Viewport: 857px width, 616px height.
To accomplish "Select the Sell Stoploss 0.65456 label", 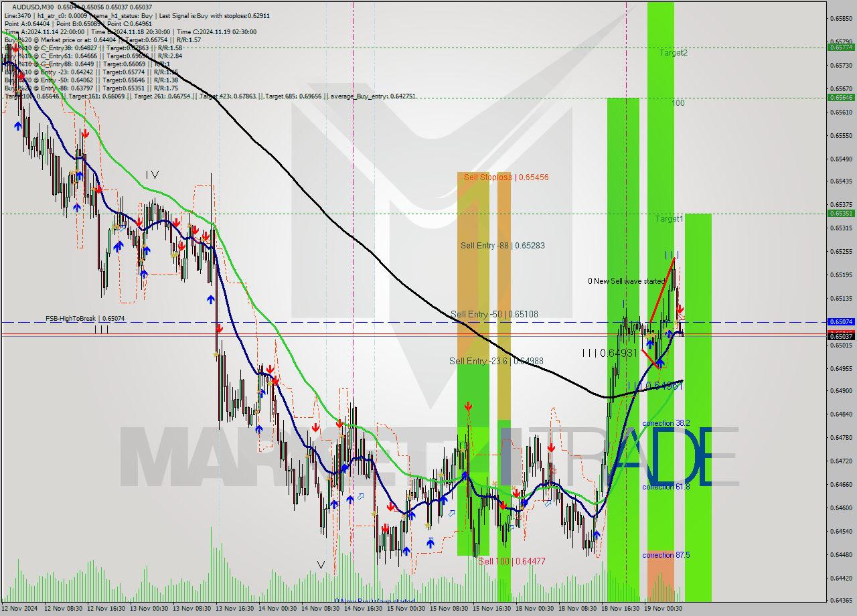I will pyautogui.click(x=506, y=177).
